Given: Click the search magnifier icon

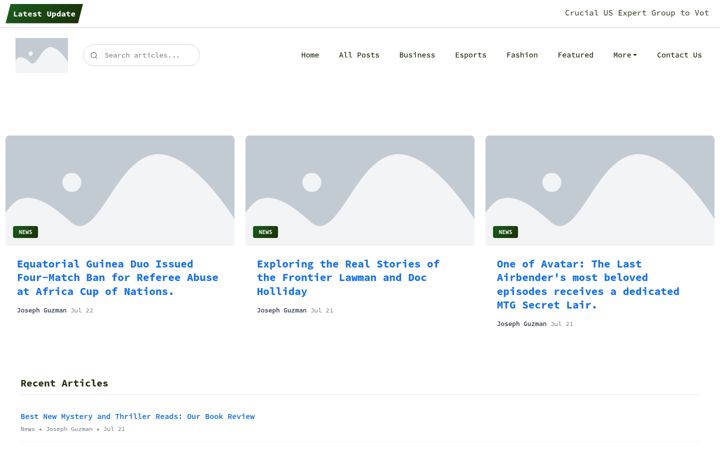Looking at the screenshot, I should click(94, 56).
